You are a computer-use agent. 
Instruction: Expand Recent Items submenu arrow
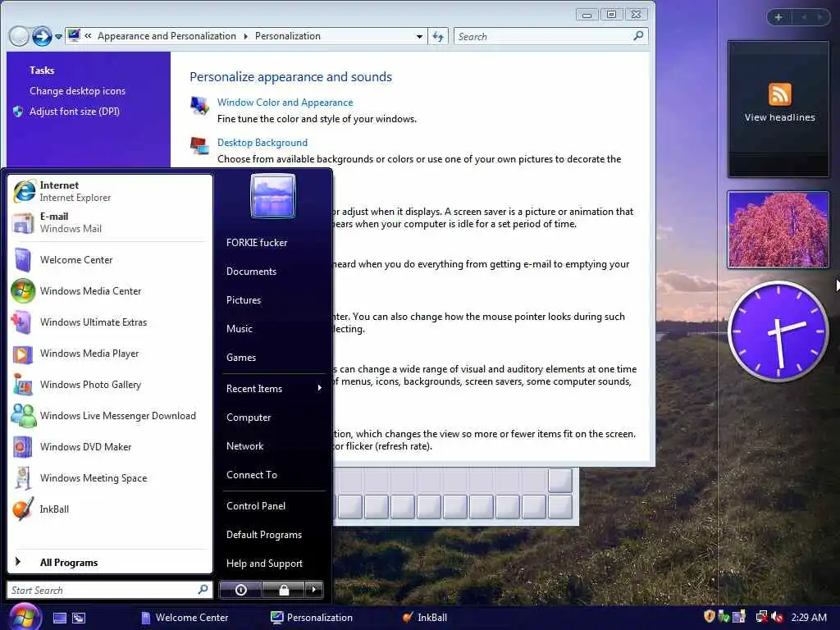point(320,388)
